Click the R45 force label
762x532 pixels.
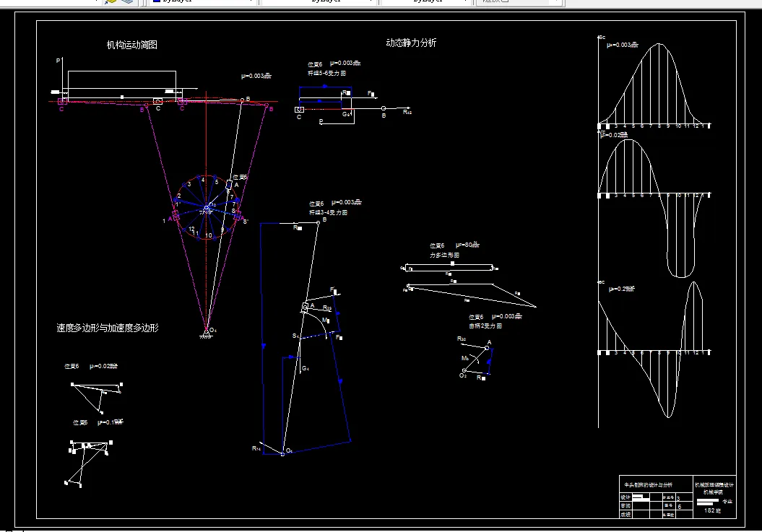[x=407, y=112]
